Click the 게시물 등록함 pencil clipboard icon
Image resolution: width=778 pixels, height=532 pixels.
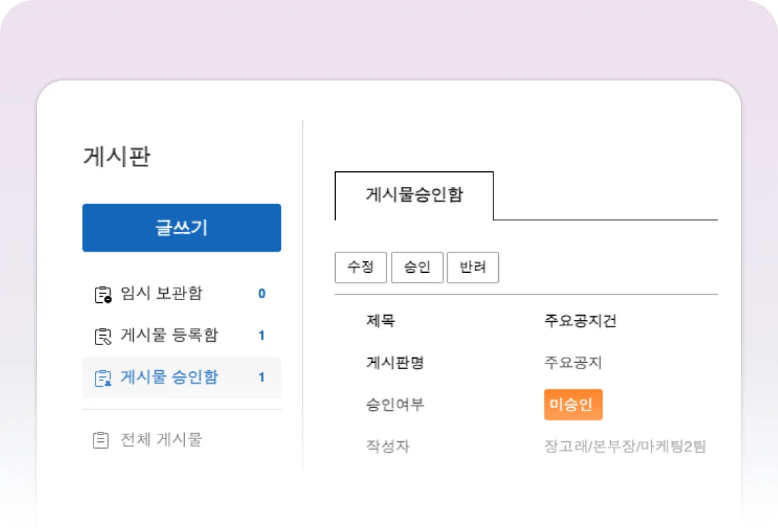(x=102, y=336)
